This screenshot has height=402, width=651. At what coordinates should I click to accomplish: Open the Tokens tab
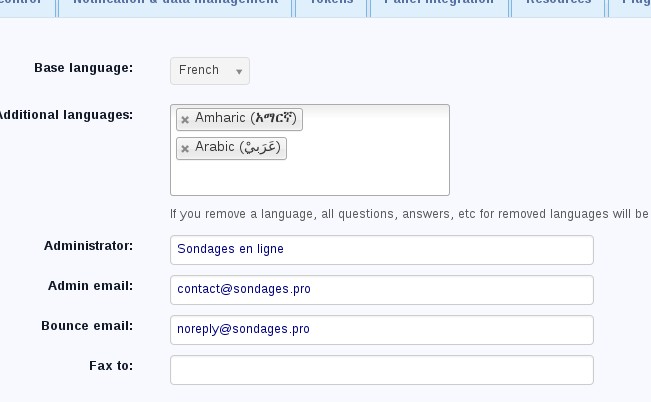[x=331, y=4]
